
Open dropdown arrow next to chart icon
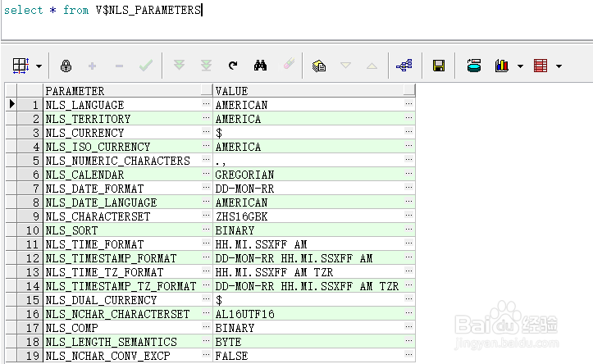tap(520, 66)
